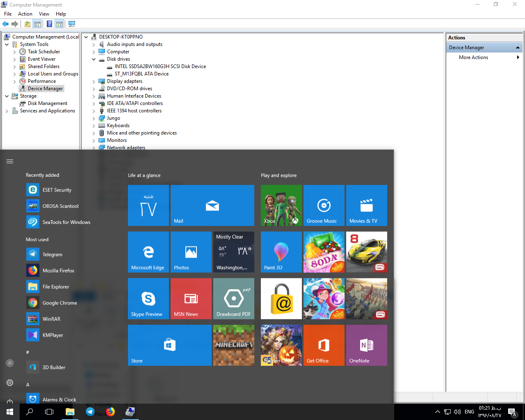
Task: Open the Mail tile
Action: (212, 205)
